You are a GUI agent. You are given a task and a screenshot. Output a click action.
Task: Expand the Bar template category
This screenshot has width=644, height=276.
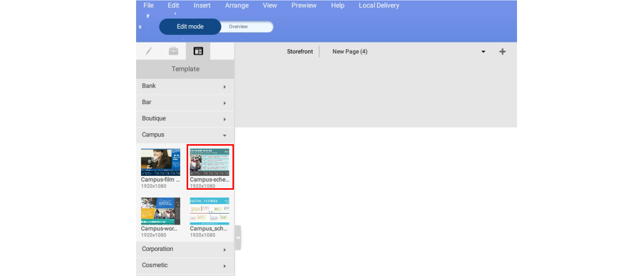coord(185,103)
